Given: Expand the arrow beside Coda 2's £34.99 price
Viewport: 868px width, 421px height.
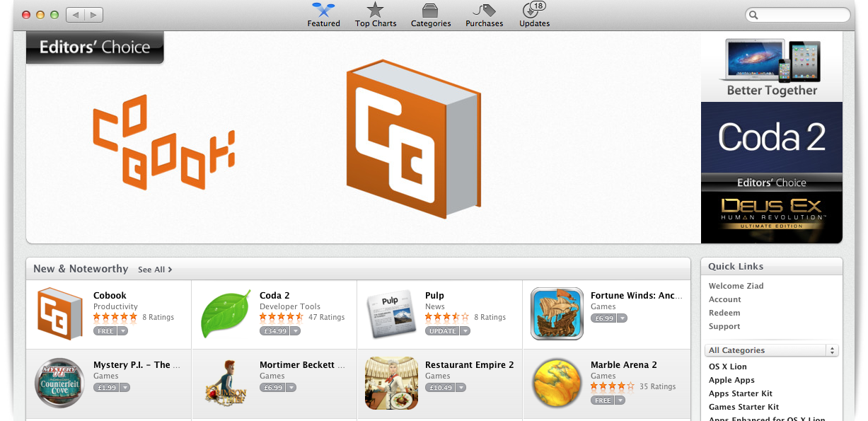Looking at the screenshot, I should [295, 330].
